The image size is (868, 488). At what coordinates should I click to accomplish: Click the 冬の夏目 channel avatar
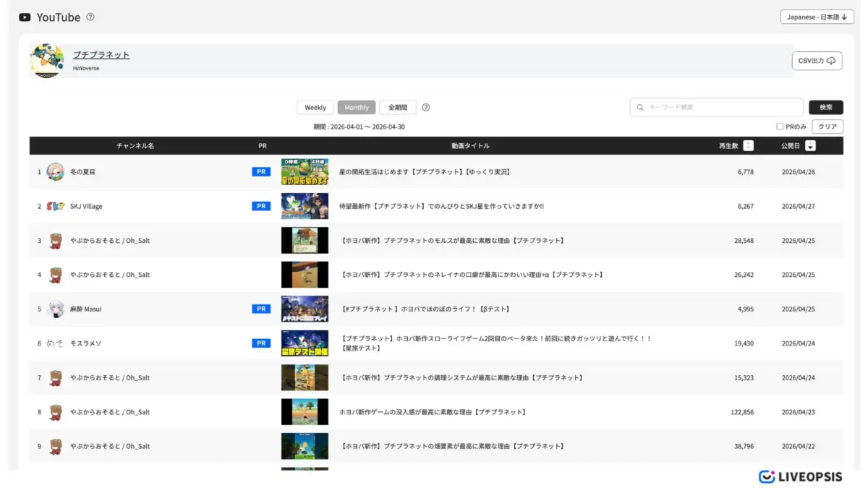[56, 172]
